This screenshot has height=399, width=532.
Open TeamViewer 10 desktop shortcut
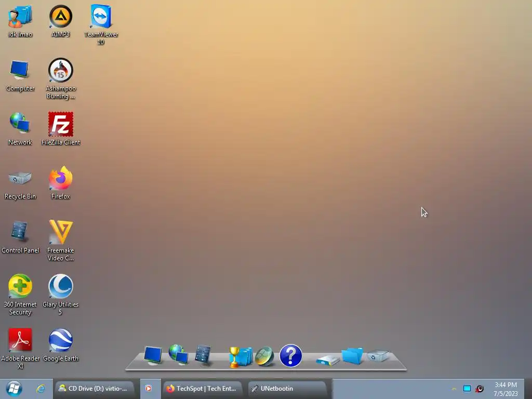click(101, 24)
